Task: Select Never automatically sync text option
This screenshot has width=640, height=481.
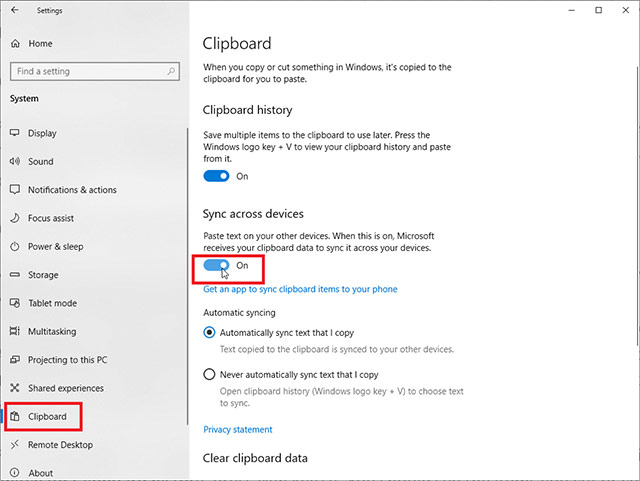Action: (209, 374)
